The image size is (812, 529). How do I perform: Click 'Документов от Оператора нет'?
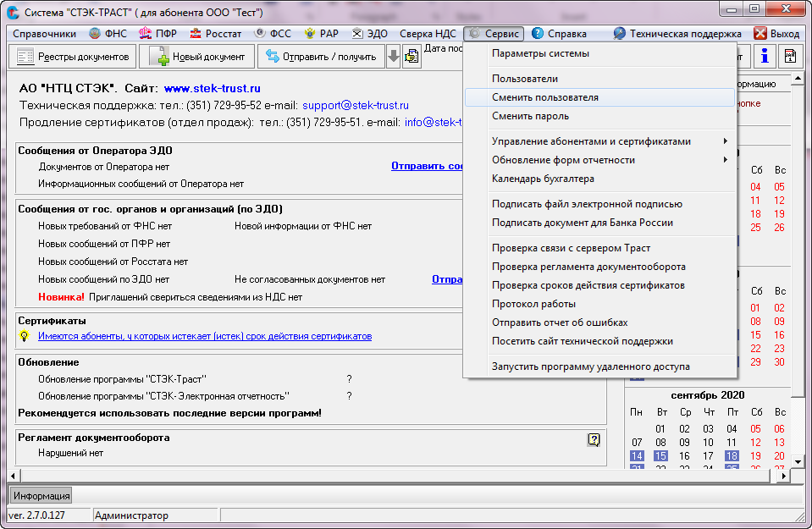pos(103,168)
